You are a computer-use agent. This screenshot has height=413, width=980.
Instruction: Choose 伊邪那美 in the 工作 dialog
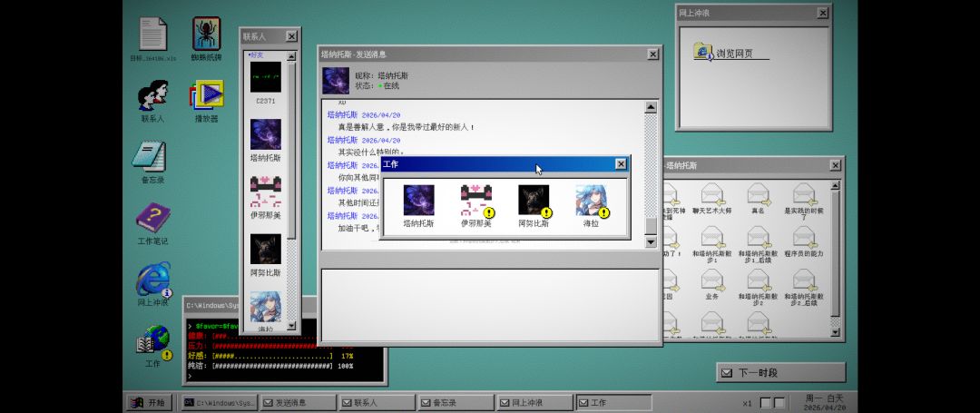(x=476, y=205)
